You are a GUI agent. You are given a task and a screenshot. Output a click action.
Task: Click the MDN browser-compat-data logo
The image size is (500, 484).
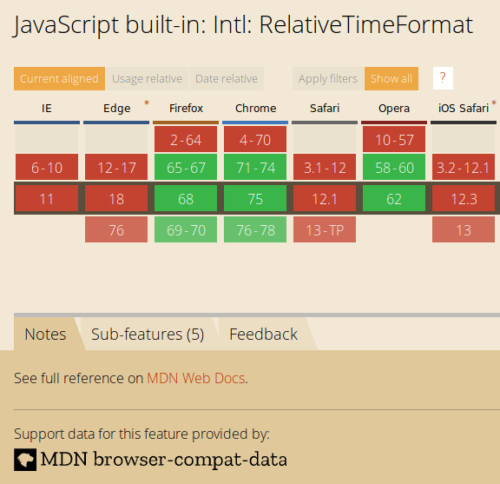click(25, 460)
